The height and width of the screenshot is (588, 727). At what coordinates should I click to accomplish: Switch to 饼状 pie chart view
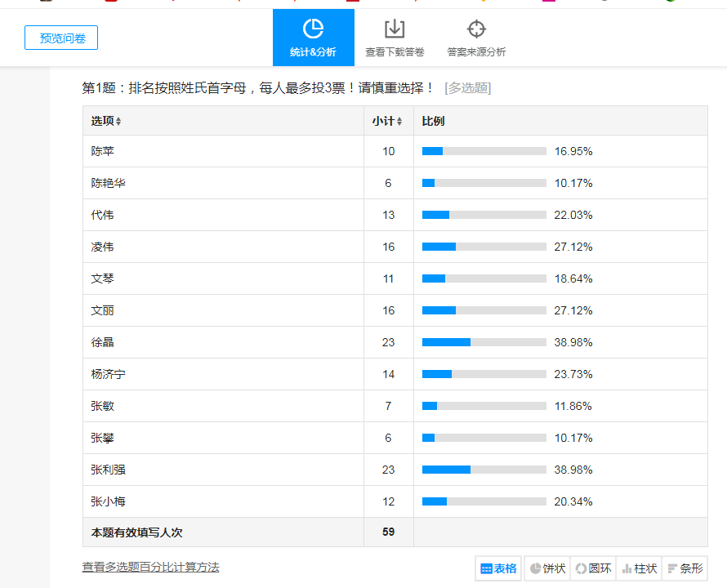pyautogui.click(x=547, y=568)
